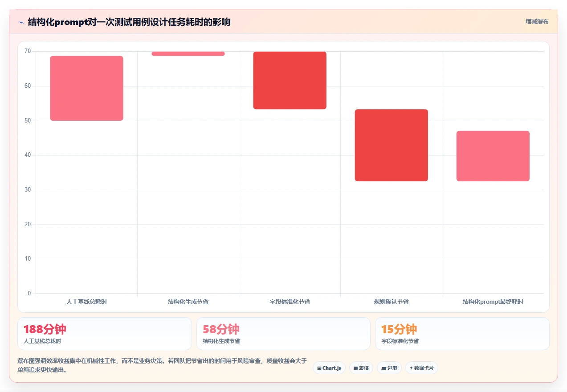Select the 表格 tag pill
Screen dimensions: 567x392
[x=361, y=368]
